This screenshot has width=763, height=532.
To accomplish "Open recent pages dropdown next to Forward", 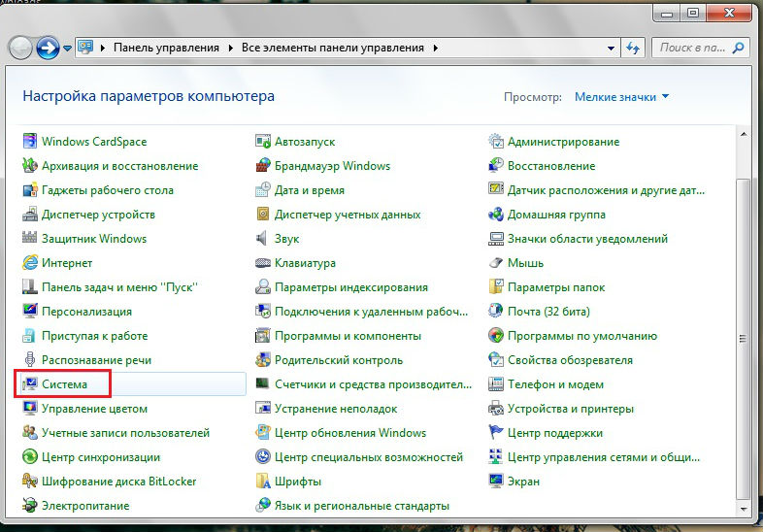I will click(68, 49).
